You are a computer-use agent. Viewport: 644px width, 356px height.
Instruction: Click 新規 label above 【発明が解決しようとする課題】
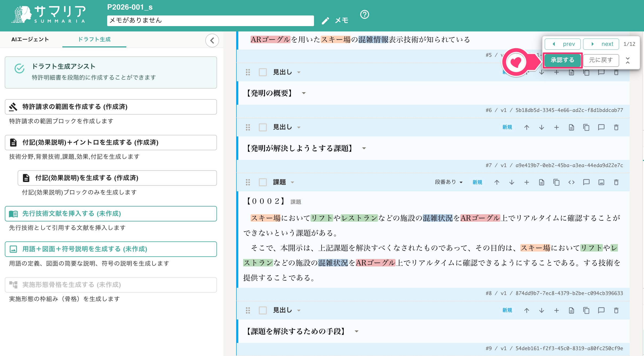click(507, 127)
